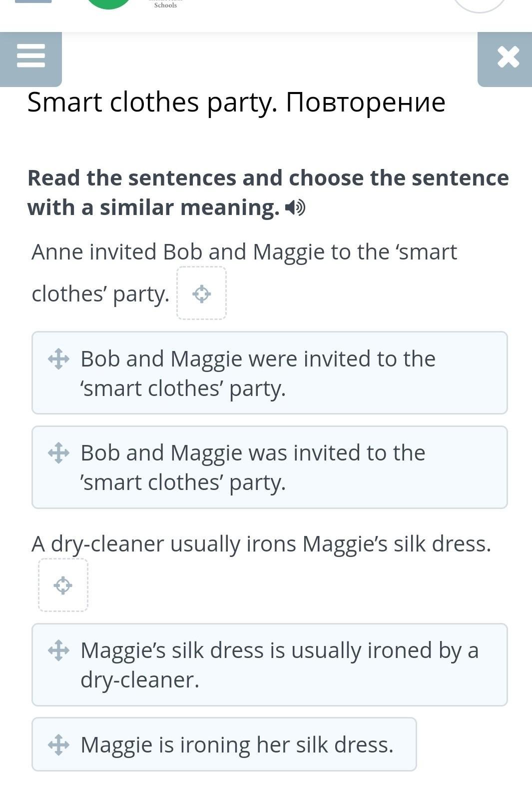This screenshot has width=532, height=809.
Task: Play the audio speaker icon
Action: click(295, 207)
